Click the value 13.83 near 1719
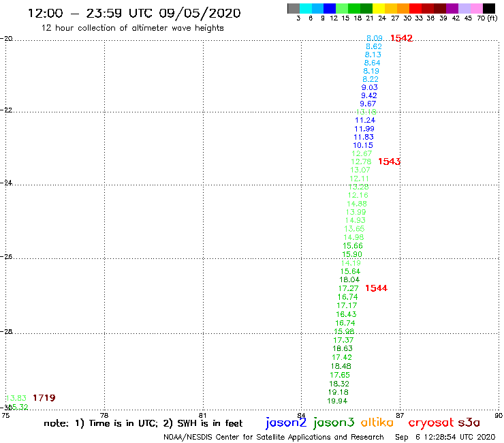This screenshot has width=504, height=443. coord(16,398)
